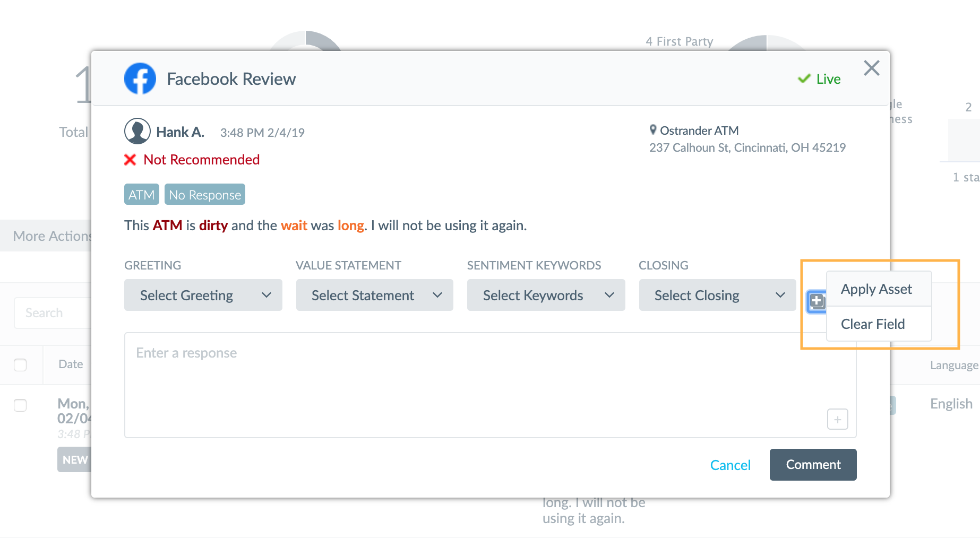Click the English language cell
The image size is (980, 539).
coord(951,404)
